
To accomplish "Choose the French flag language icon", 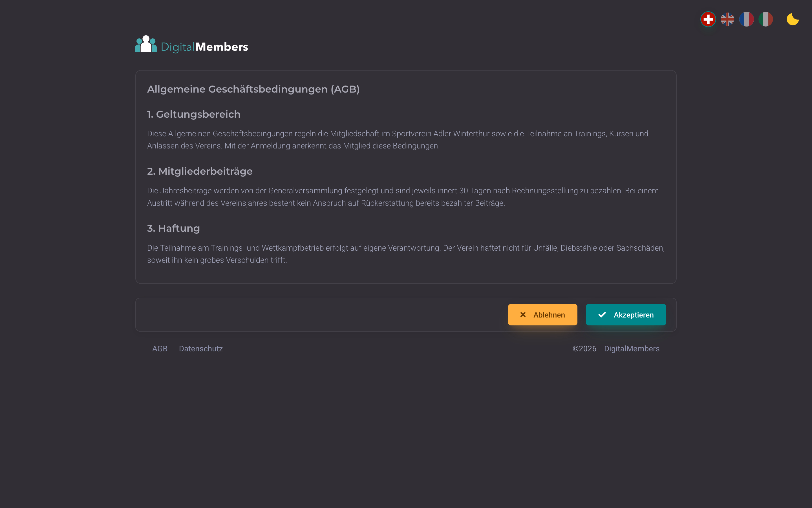I will coord(746,19).
